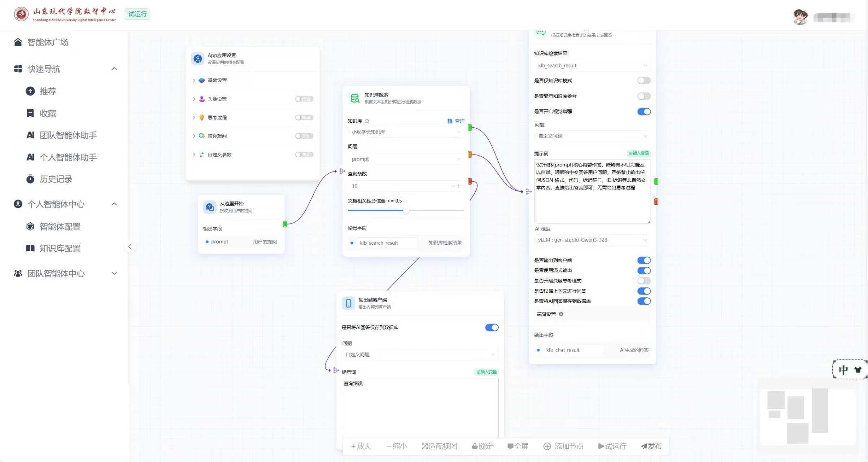The image size is (868, 462).
Task: Enable 是否仅知识库模式 toggle
Action: click(x=644, y=80)
